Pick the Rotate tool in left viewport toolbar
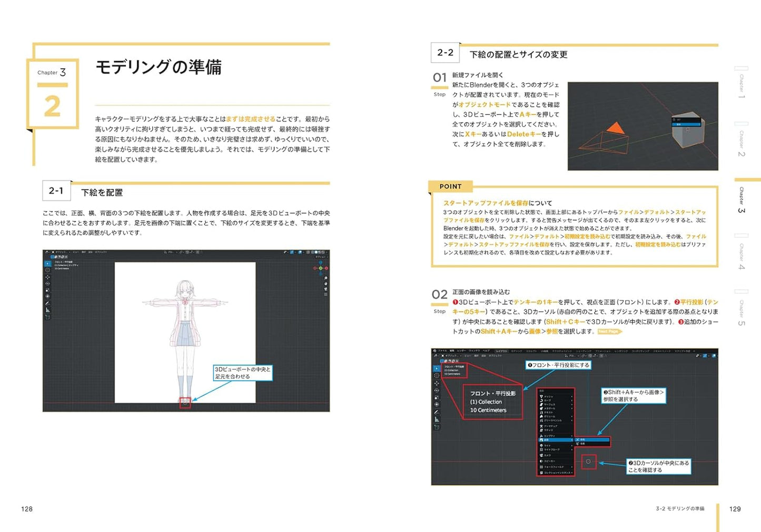Screen dimensions: 761x532 tap(47, 284)
